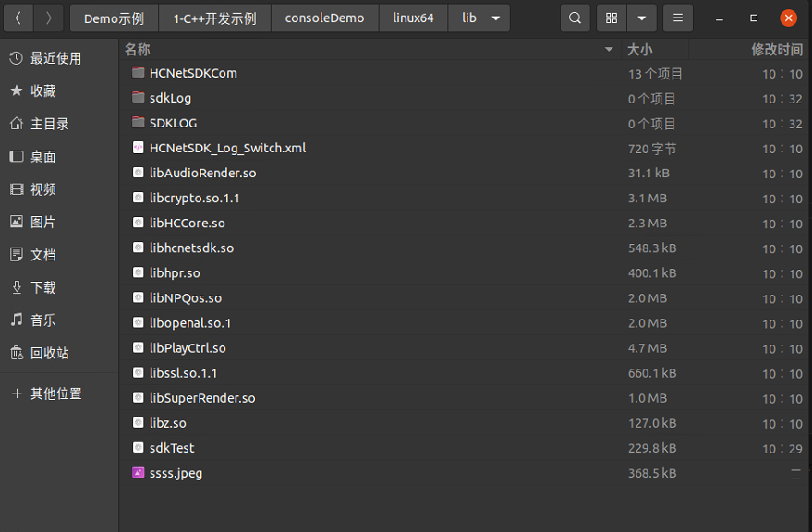The height and width of the screenshot is (532, 812).
Task: Select file name libSuperRender.so
Action: pos(202,398)
